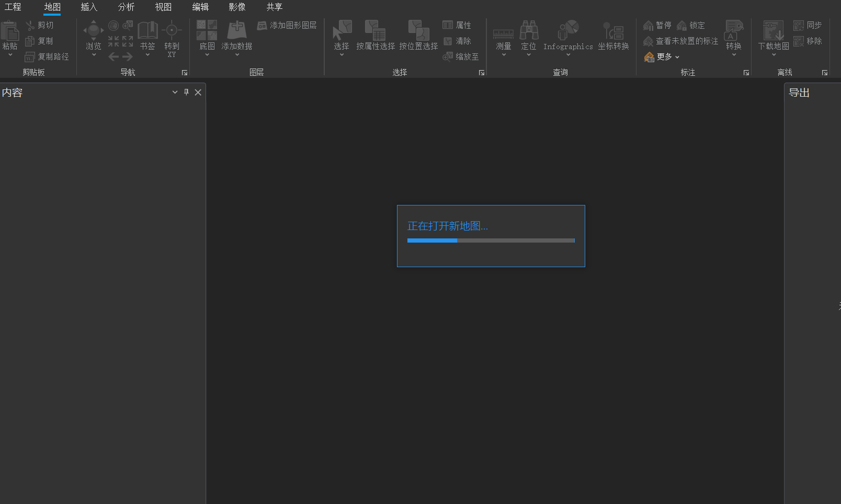This screenshot has height=504, width=841.
Task: Open the Bookmarks (书签) book icon
Action: 147,30
